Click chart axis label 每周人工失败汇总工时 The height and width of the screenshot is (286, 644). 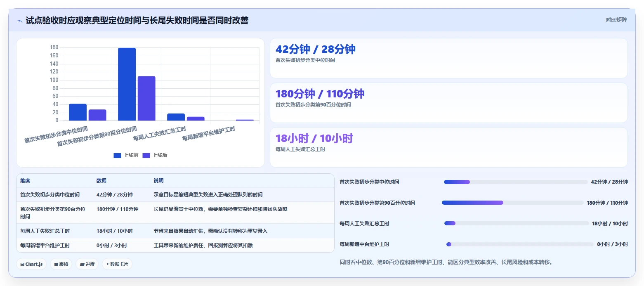pyautogui.click(x=159, y=134)
